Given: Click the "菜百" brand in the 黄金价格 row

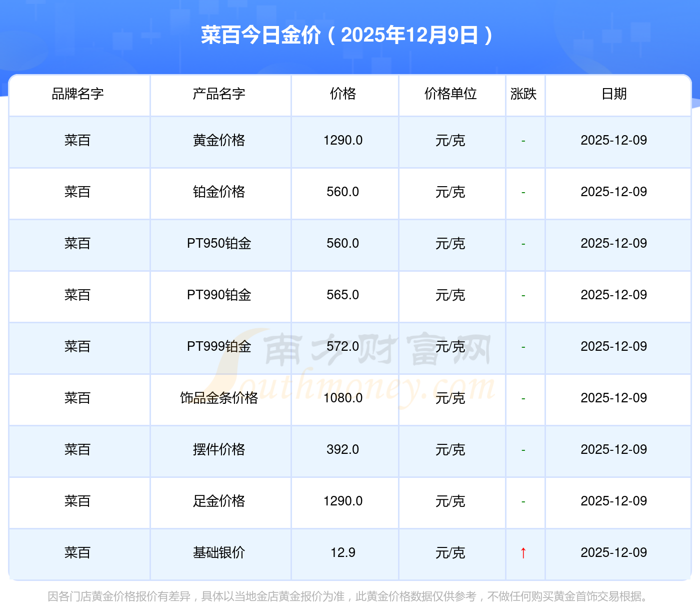Looking at the screenshot, I should pyautogui.click(x=77, y=140).
